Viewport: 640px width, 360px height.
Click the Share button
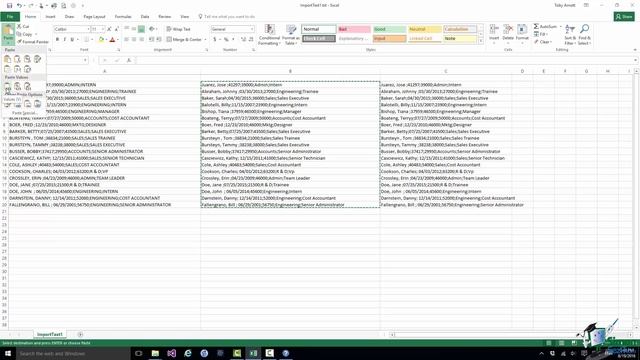click(624, 17)
